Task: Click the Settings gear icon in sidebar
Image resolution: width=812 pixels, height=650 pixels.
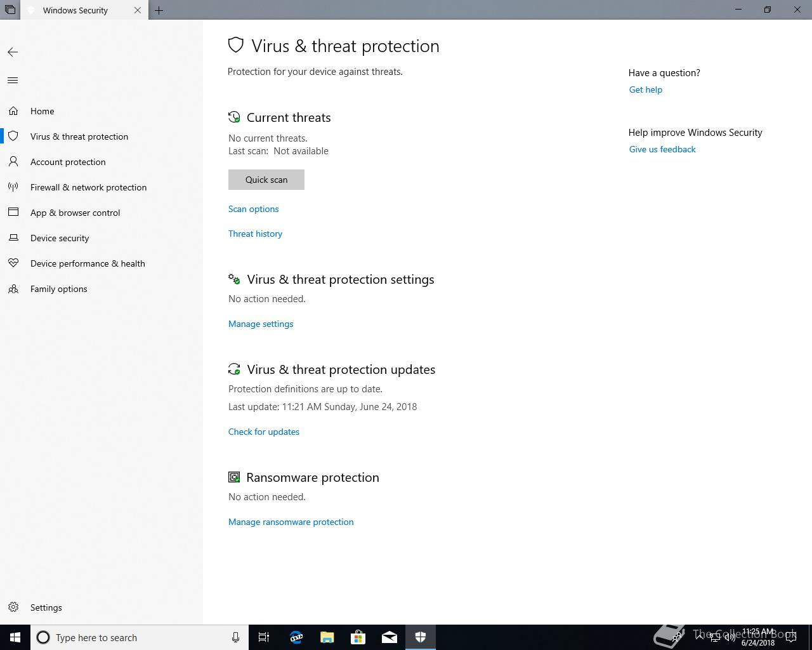Action: pos(13,607)
